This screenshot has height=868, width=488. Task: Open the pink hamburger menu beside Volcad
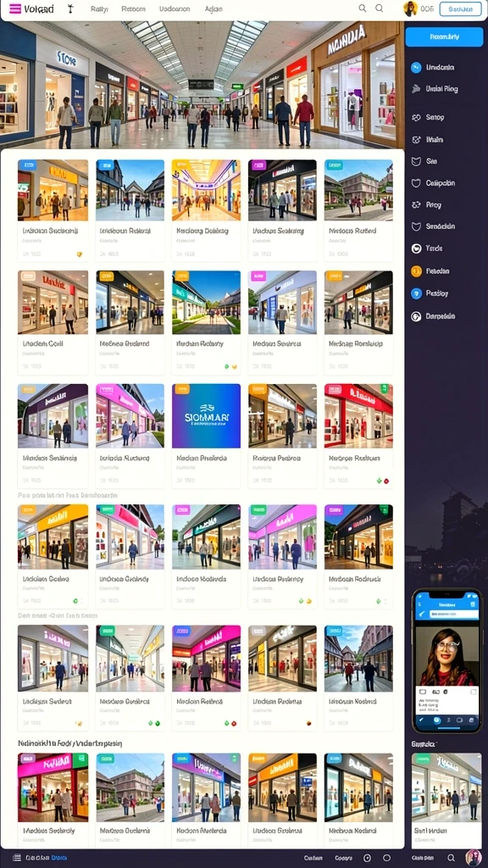(15, 8)
